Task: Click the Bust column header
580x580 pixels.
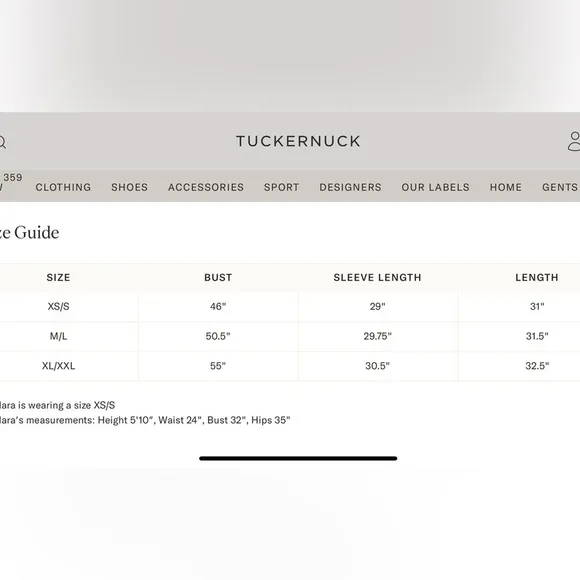Action: click(218, 277)
